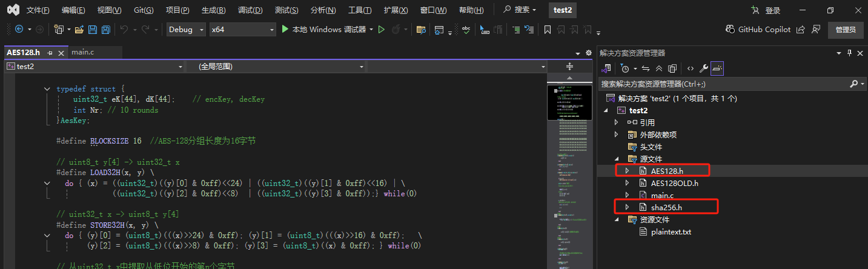Open the Debug configuration dropdown
868x269 pixels.
[186, 29]
